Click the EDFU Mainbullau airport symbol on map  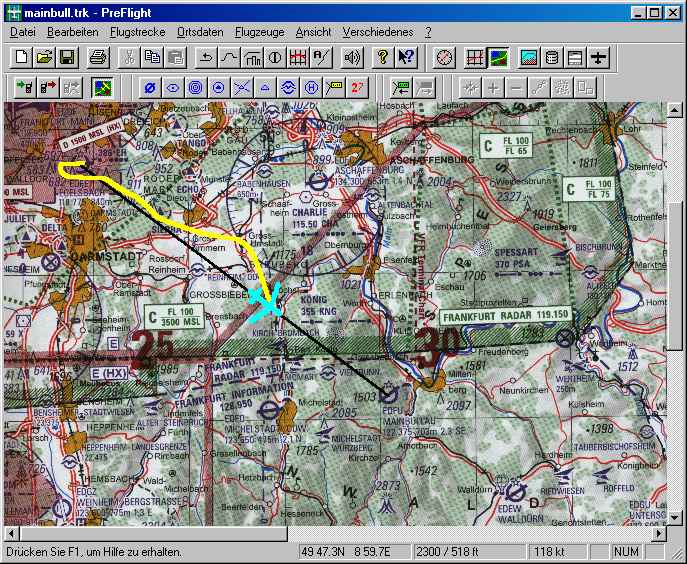click(x=389, y=394)
